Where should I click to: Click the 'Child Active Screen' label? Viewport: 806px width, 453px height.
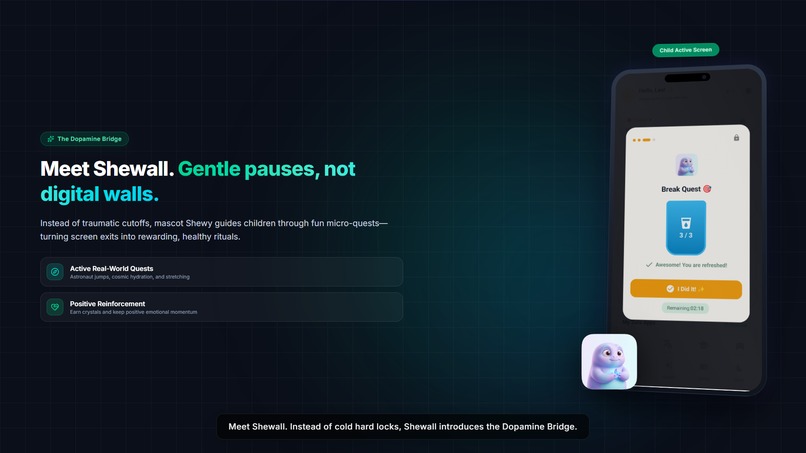(686, 50)
